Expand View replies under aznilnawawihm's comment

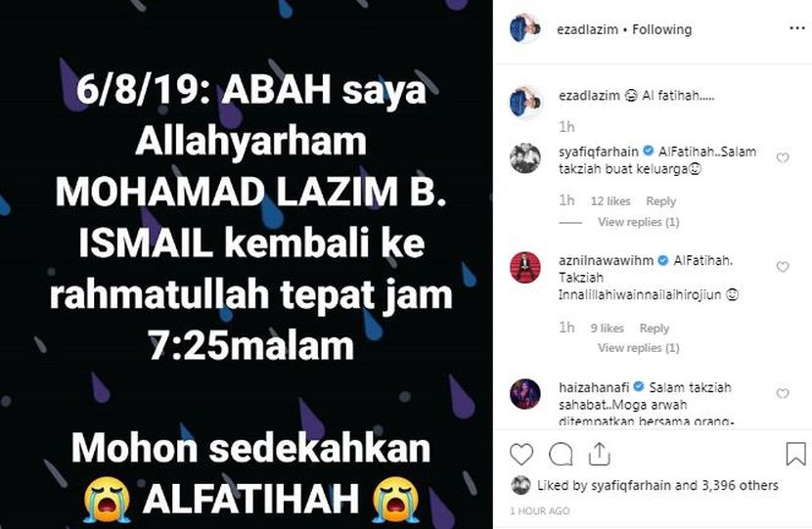[638, 347]
